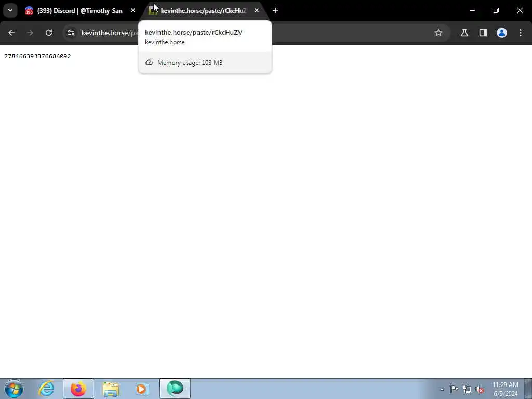Launch Internet Explorer from the taskbar
This screenshot has height=399, width=532.
46,389
